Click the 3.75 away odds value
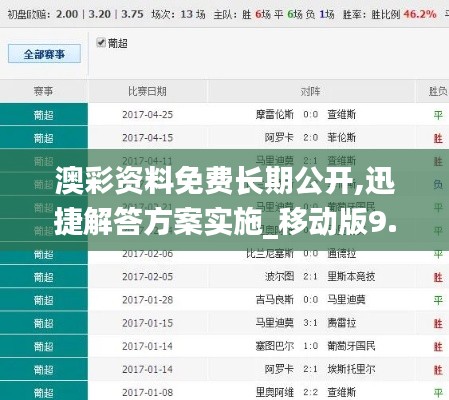Image resolution: width=449 pixels, height=400 pixels. 132,14
